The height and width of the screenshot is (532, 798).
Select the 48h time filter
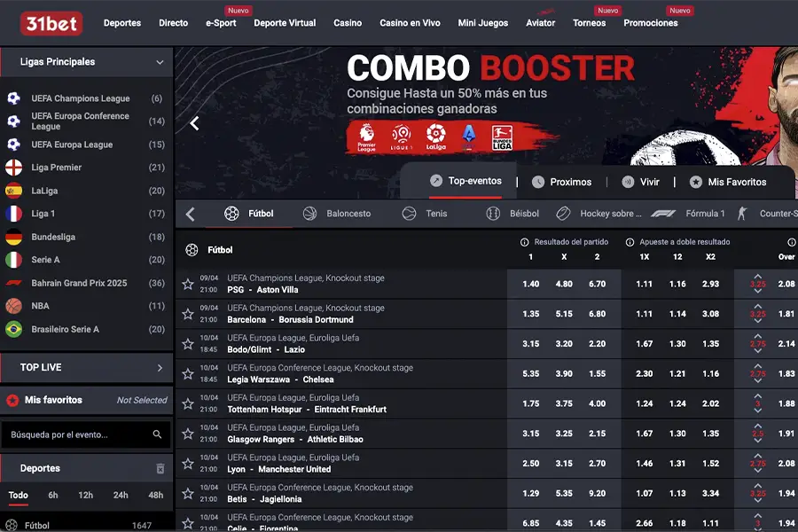point(156,495)
